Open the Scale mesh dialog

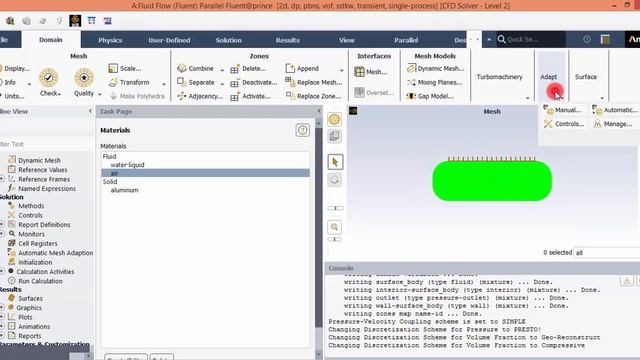125,69
